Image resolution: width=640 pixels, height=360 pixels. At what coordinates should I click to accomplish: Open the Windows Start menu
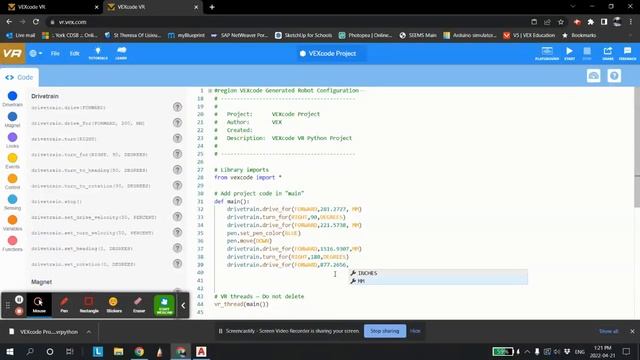tap(10, 351)
